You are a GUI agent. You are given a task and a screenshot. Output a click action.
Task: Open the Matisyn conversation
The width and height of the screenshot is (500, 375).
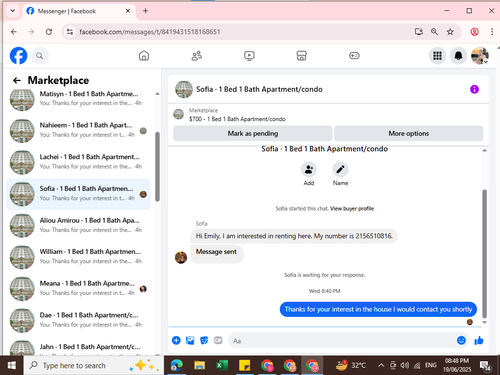click(x=78, y=98)
